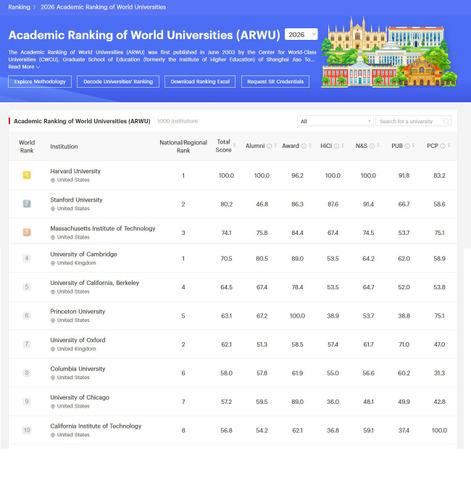The width and height of the screenshot is (471, 480).
Task: Click Download Ranking Excel button
Action: click(200, 82)
